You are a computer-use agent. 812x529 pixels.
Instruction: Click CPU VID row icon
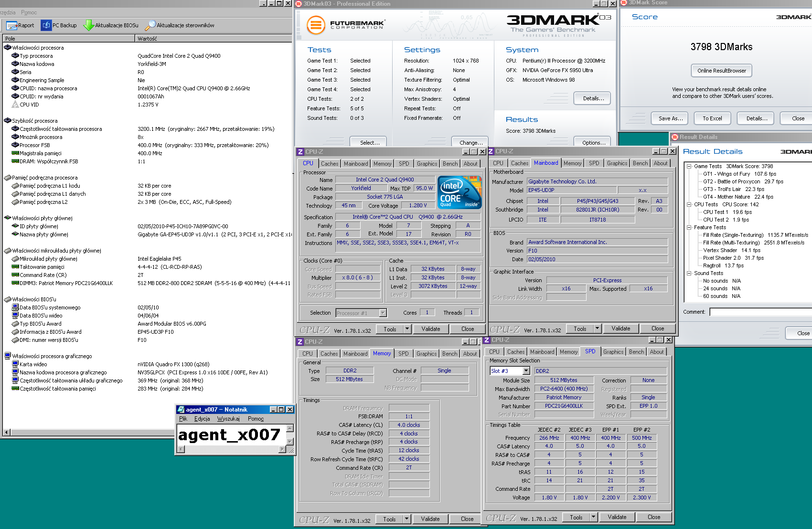pos(15,105)
